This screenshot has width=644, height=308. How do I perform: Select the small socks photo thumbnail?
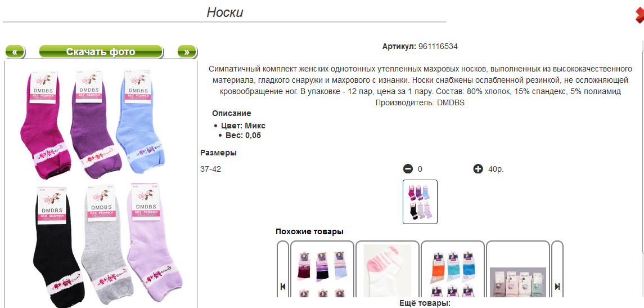420,202
